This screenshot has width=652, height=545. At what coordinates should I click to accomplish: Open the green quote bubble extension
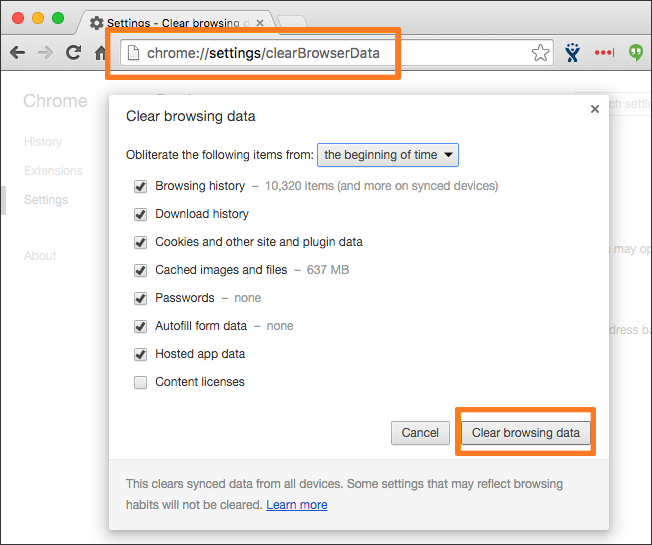[635, 53]
